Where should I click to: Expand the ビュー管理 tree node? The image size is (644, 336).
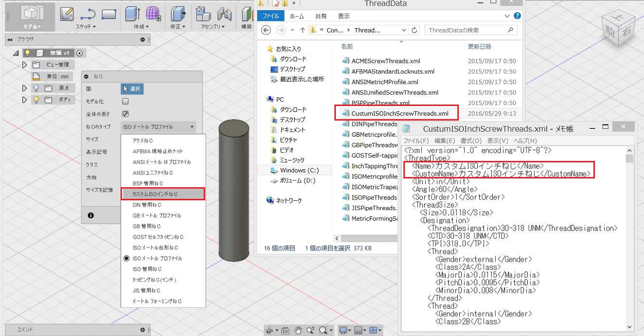click(24, 65)
